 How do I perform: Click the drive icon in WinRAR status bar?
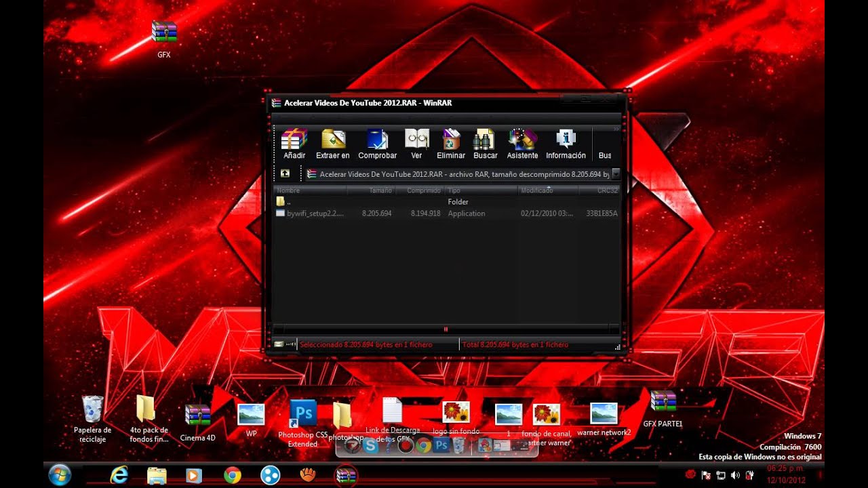tap(279, 344)
